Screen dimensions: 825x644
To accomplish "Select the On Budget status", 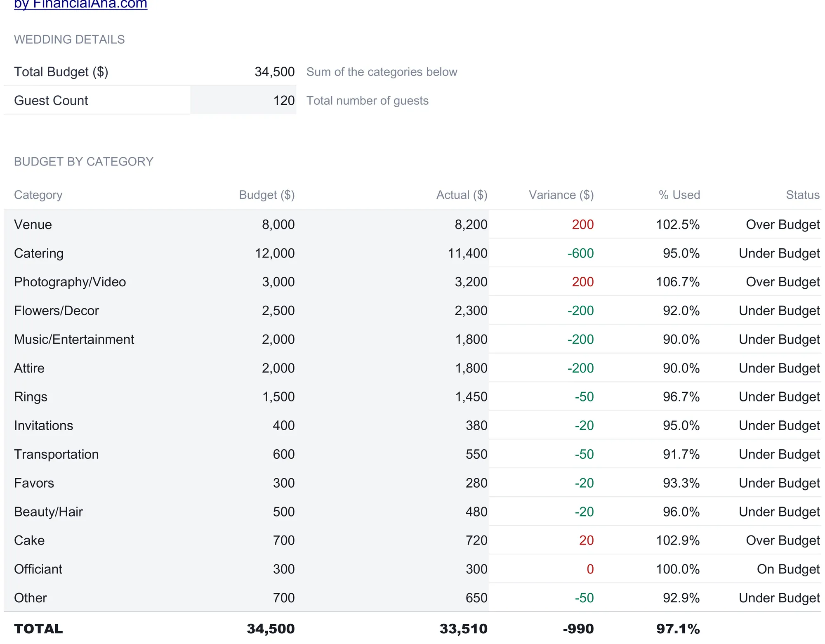I will 788,569.
